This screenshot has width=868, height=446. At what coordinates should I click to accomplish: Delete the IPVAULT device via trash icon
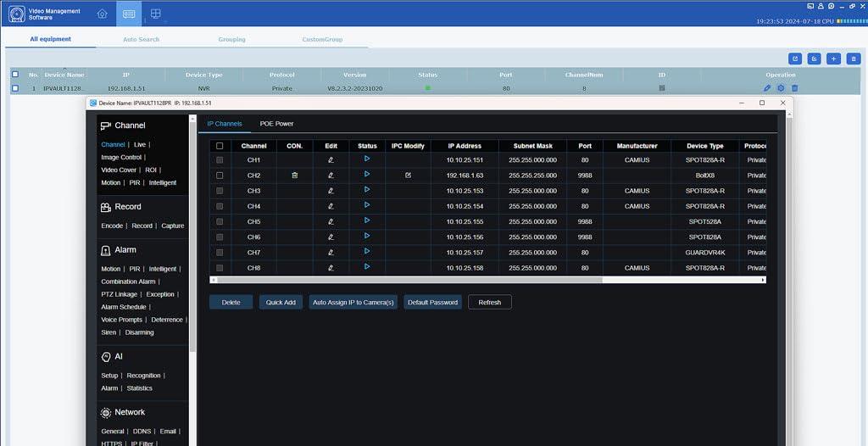[794, 88]
